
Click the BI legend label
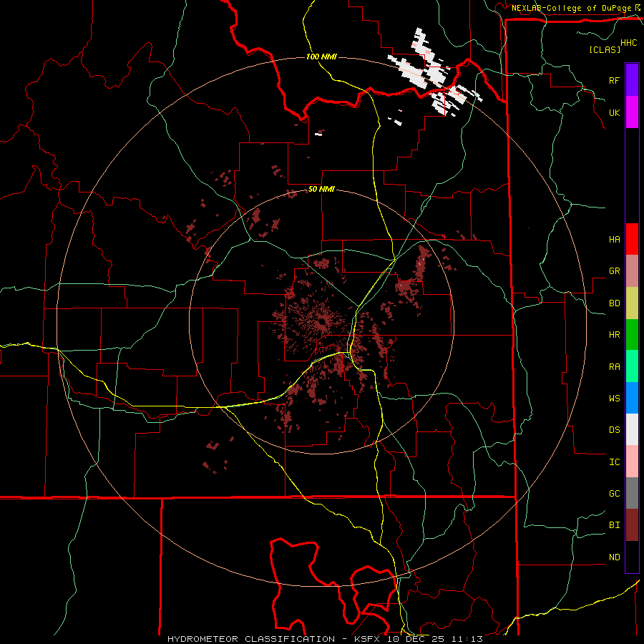point(614,525)
